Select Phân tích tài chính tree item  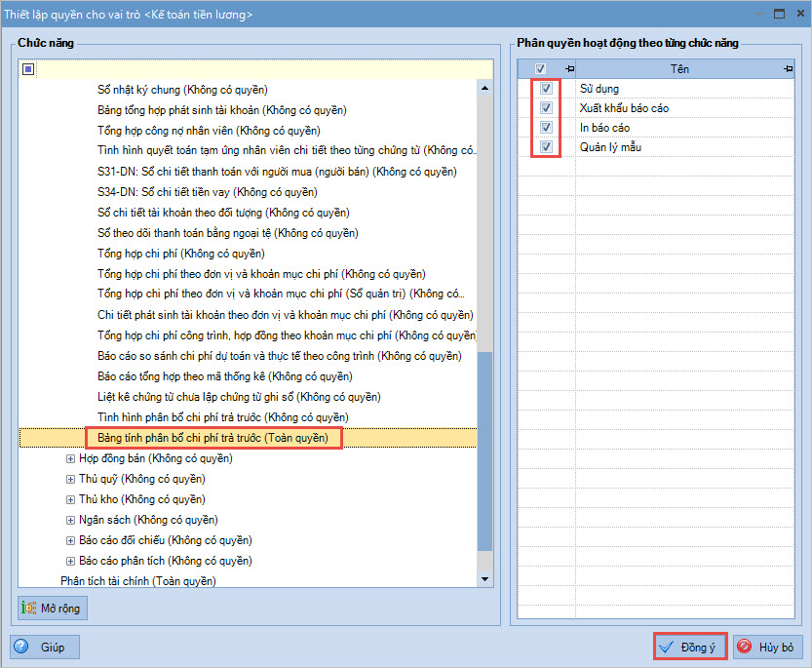[137, 581]
